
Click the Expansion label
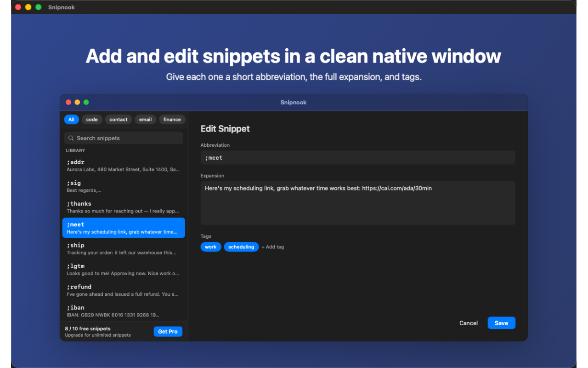[212, 176]
